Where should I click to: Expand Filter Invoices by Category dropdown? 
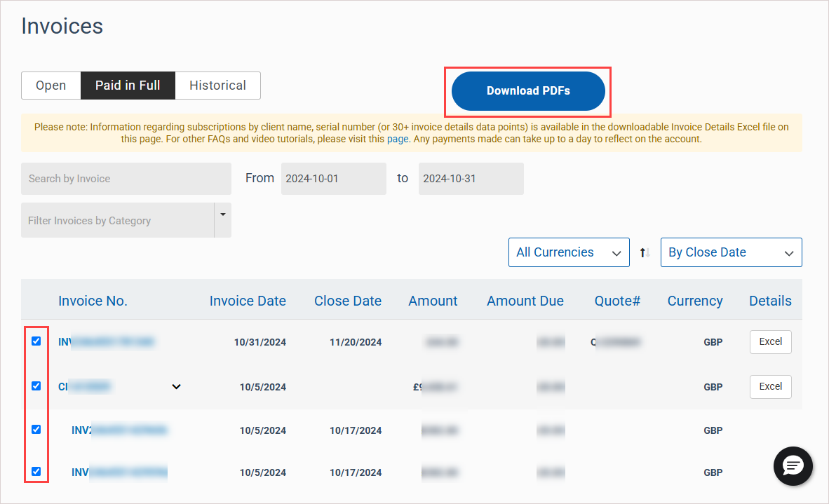(222, 220)
